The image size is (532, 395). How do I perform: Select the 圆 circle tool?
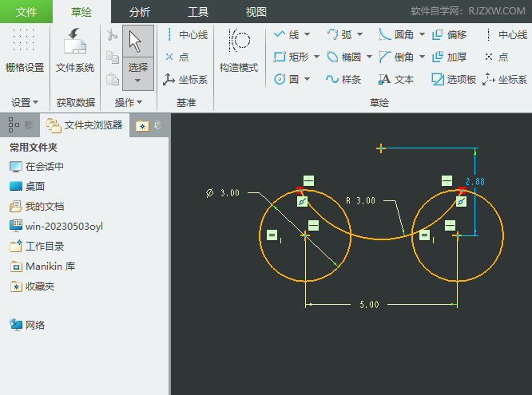tap(286, 79)
